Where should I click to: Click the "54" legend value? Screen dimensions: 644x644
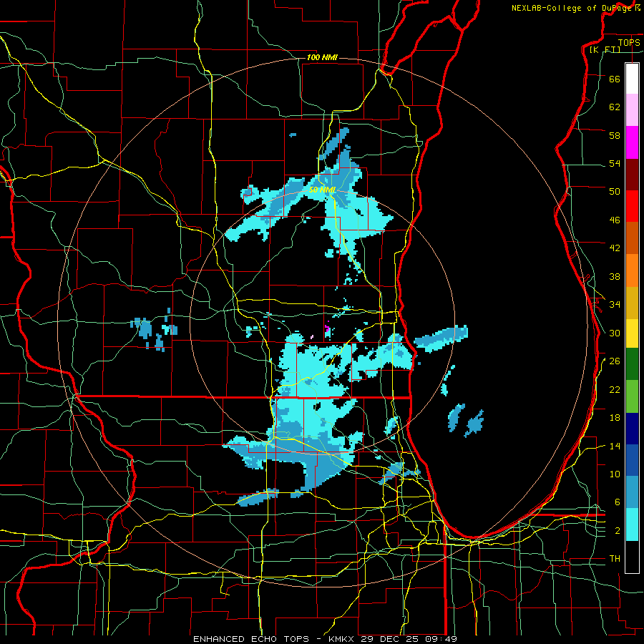[615, 163]
